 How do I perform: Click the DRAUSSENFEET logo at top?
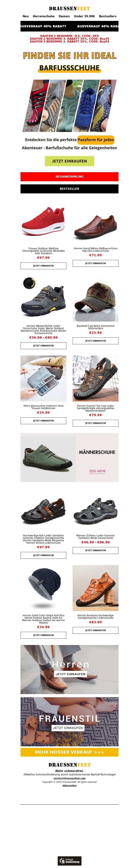coord(69,8)
